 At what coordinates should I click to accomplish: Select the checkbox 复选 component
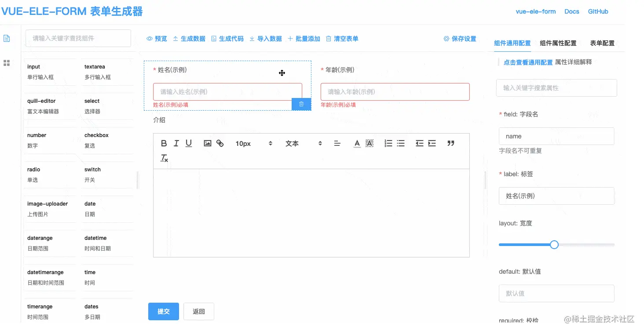point(107,141)
